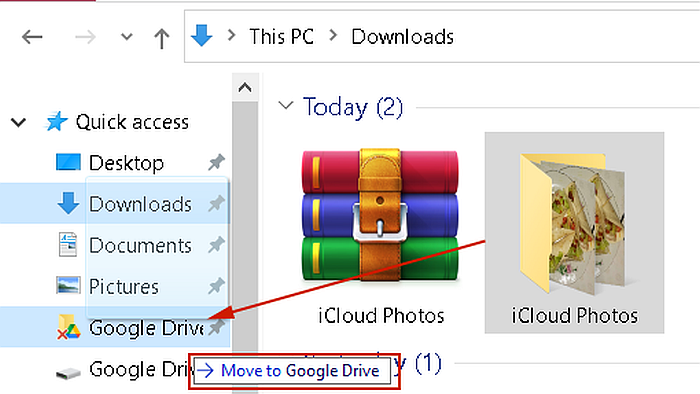Screen dimensions: 700x394
Task: Open the pinned Google Drive folder
Action: click(146, 328)
